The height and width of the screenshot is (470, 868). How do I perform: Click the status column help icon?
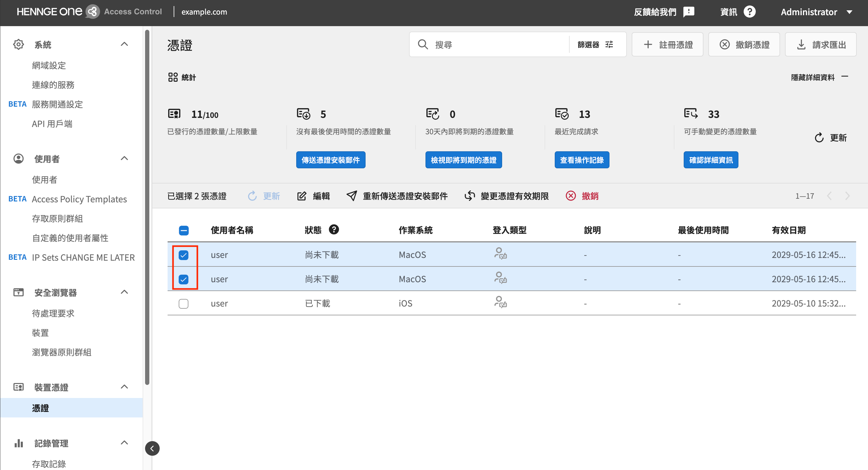[334, 230]
